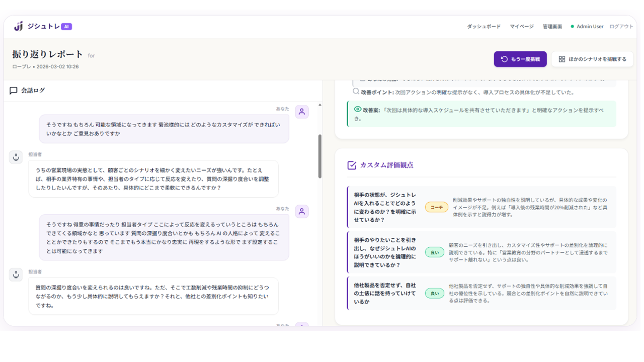Click the ジシュトレ logo icon

[x=18, y=26]
